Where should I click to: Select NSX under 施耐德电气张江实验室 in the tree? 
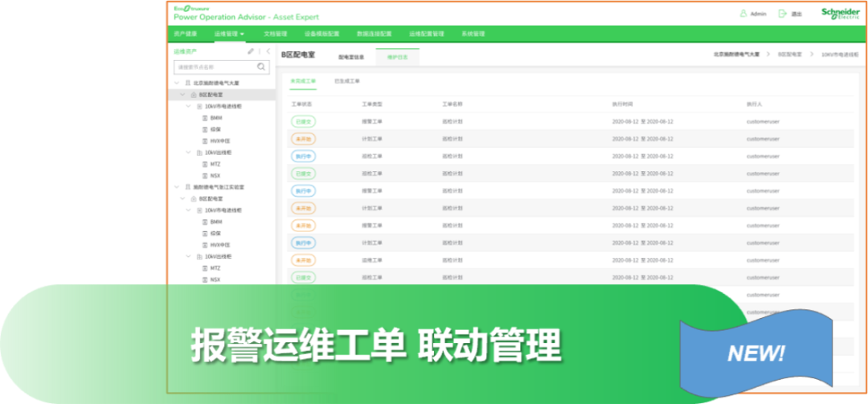click(x=215, y=280)
